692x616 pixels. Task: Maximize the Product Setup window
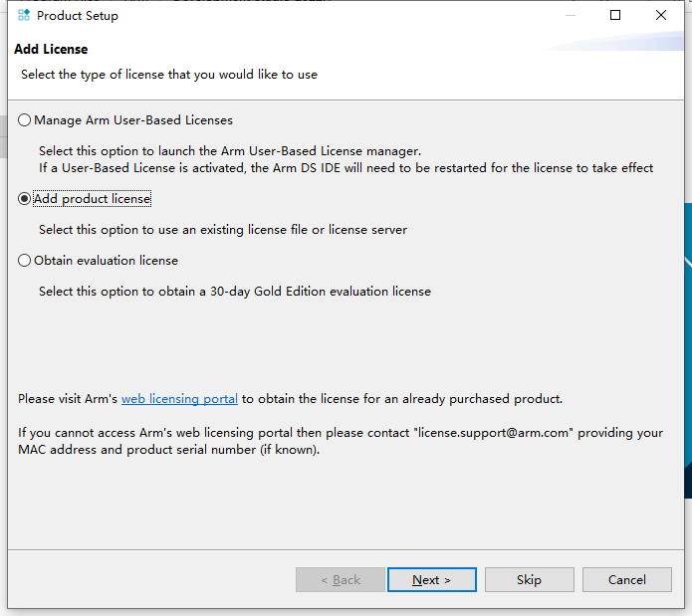(x=615, y=15)
